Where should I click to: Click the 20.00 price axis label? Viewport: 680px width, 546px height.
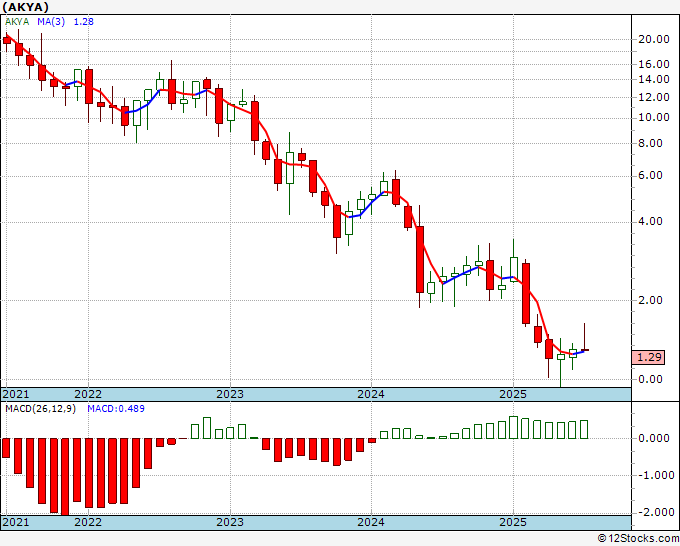[654, 39]
